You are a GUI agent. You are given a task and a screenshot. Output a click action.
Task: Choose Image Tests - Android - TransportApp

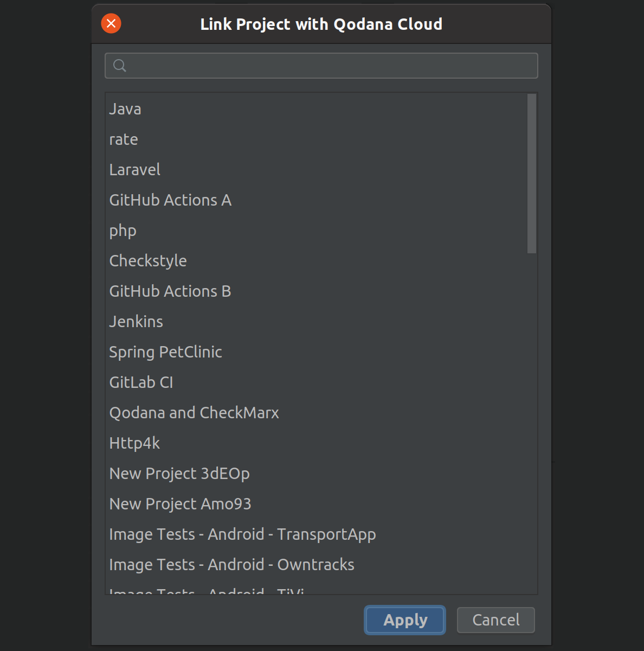(x=242, y=534)
